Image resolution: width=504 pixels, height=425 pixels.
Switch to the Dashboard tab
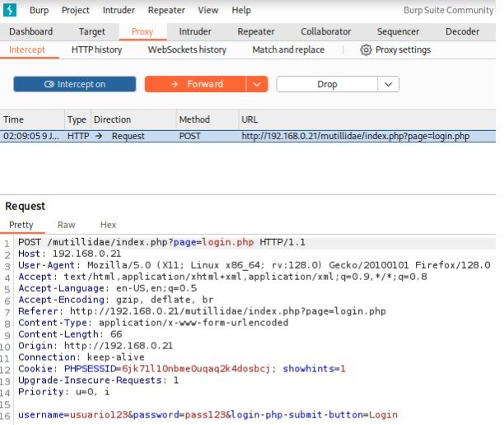click(x=30, y=32)
